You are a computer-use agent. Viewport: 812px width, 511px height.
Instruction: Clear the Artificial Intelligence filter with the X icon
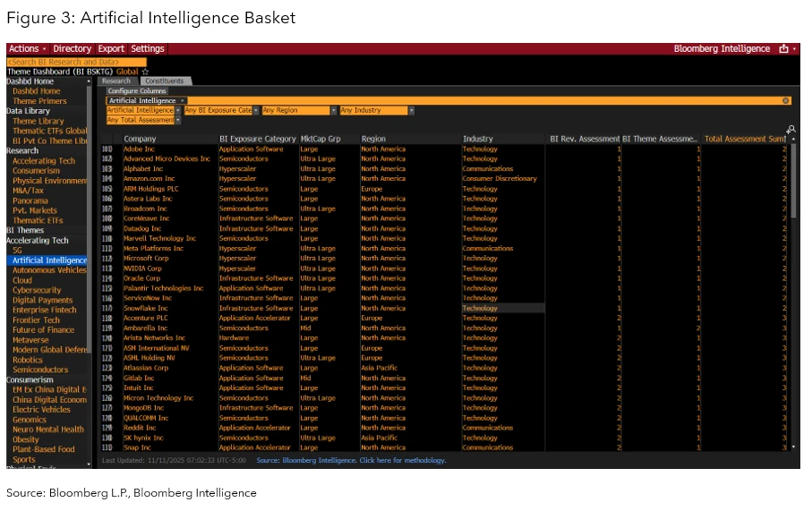click(785, 100)
